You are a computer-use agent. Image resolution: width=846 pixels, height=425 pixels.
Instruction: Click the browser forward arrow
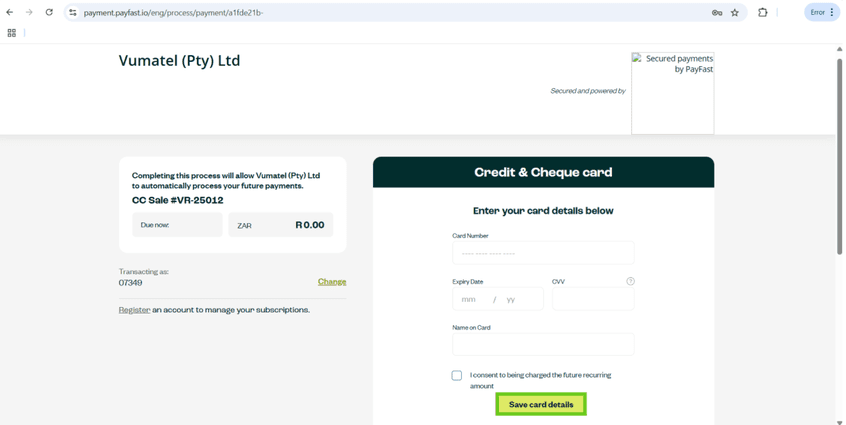(x=29, y=12)
